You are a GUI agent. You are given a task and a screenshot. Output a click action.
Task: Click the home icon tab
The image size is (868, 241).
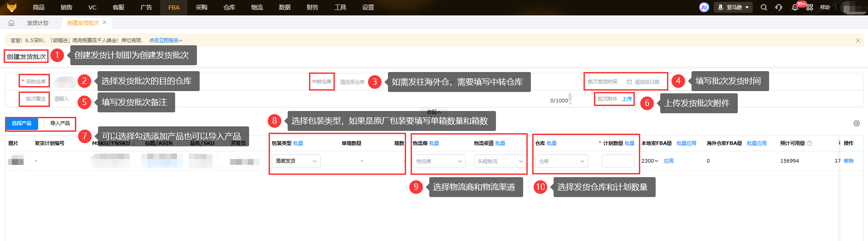pos(11,23)
